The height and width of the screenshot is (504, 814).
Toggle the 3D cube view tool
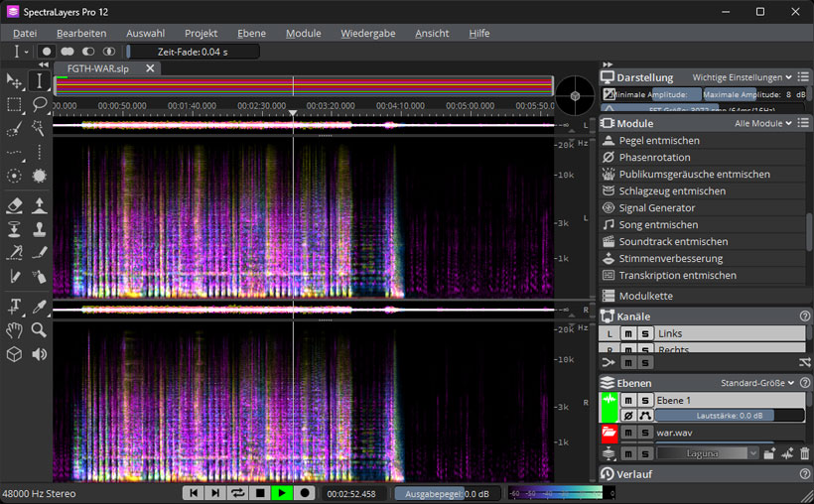click(x=14, y=354)
